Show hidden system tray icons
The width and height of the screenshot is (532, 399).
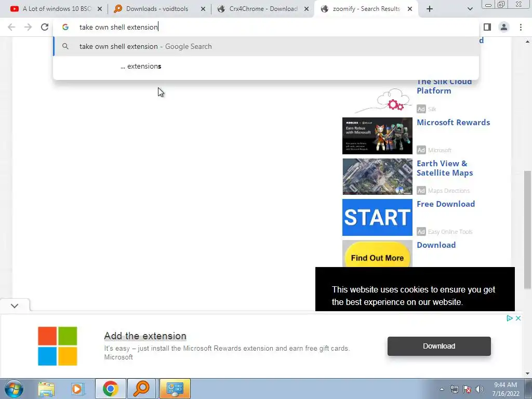tap(442, 389)
